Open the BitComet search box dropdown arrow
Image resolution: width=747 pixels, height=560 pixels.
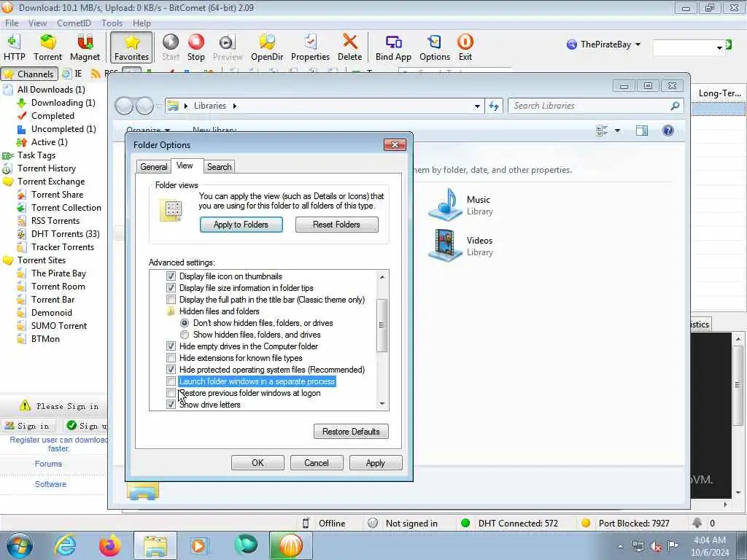click(x=719, y=47)
